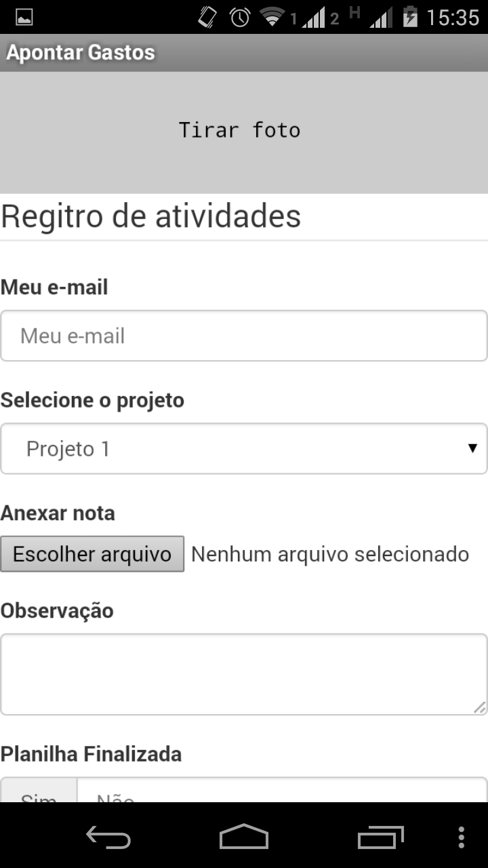Tap the Apontar Gastos title bar

pos(81,53)
